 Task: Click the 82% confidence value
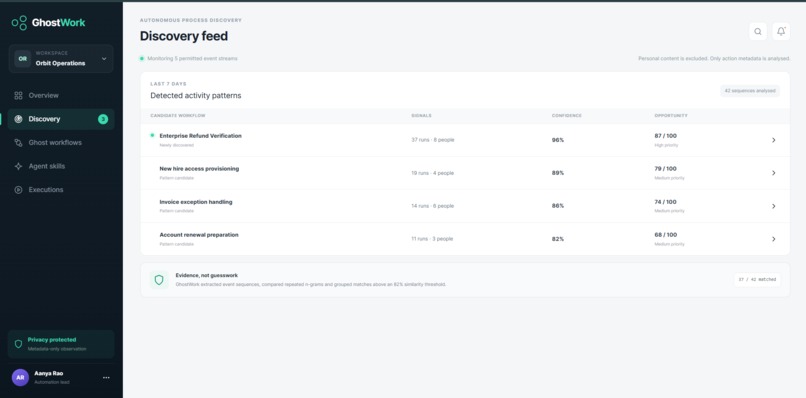coord(558,239)
